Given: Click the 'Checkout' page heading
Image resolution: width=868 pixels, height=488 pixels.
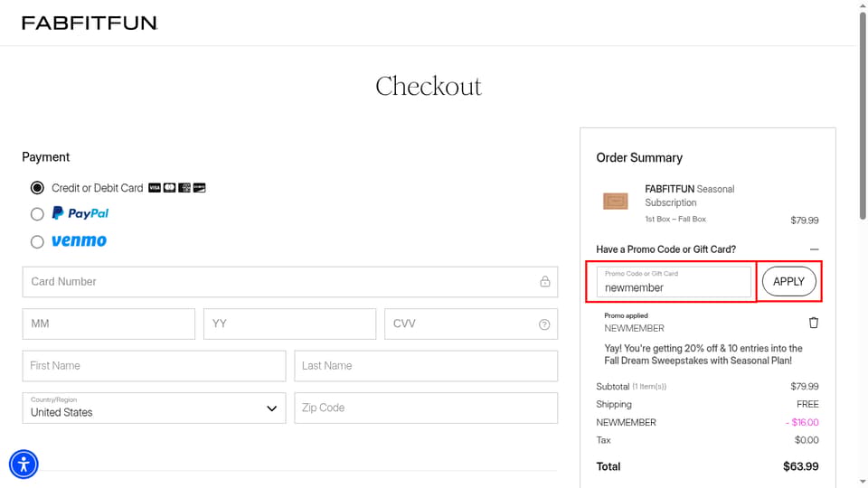Looking at the screenshot, I should coord(429,87).
